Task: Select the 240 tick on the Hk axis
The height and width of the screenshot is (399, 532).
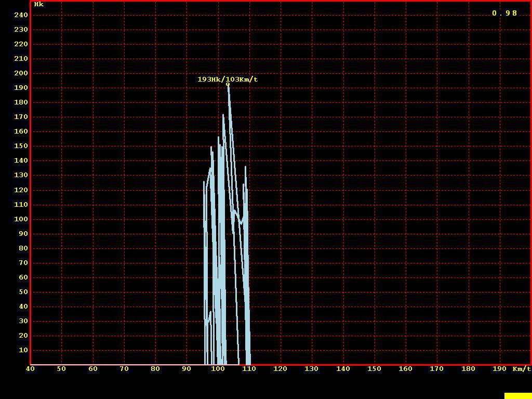Action: [x=21, y=15]
